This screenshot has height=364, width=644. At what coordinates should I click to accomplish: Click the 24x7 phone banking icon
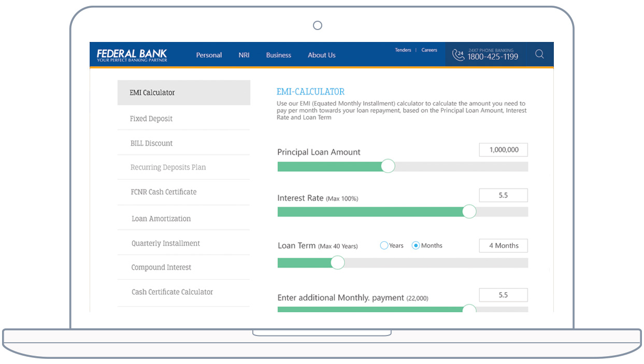point(458,55)
